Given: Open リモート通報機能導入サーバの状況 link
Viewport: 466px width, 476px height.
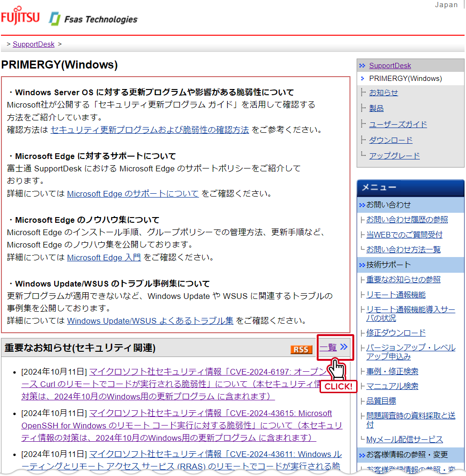Looking at the screenshot, I should click(x=410, y=314).
